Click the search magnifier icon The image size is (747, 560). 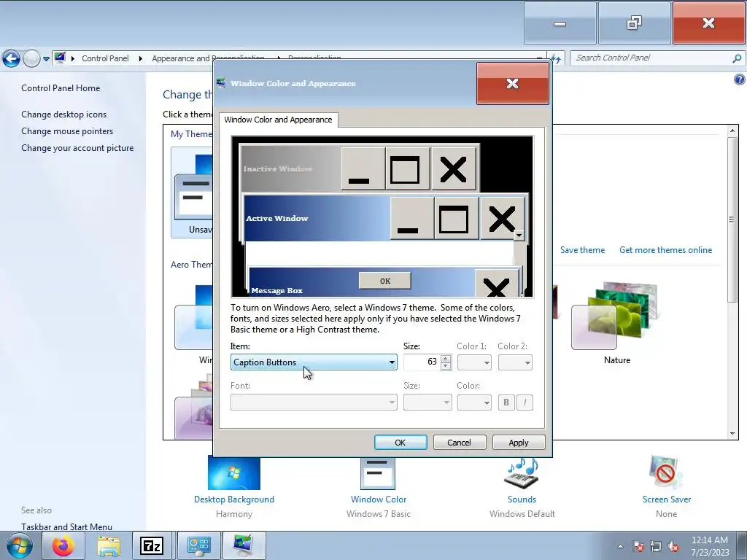pyautogui.click(x=737, y=58)
